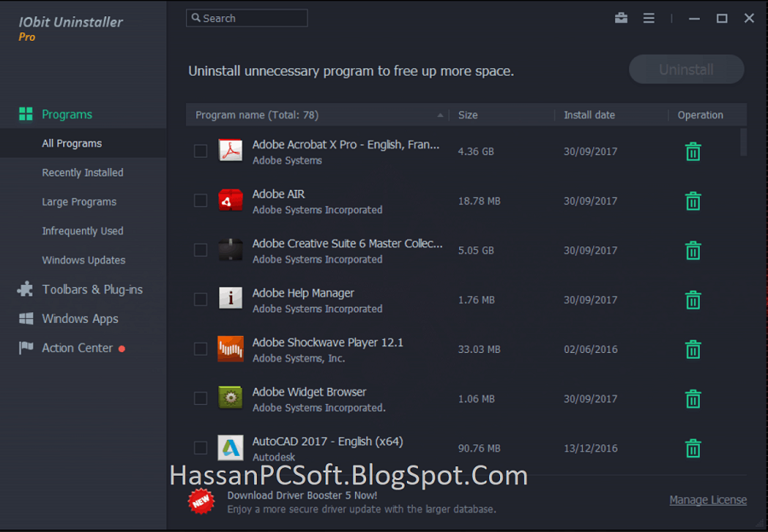This screenshot has width=768, height=532.
Task: Click the Adobe Help Manager icon
Action: pyautogui.click(x=230, y=298)
